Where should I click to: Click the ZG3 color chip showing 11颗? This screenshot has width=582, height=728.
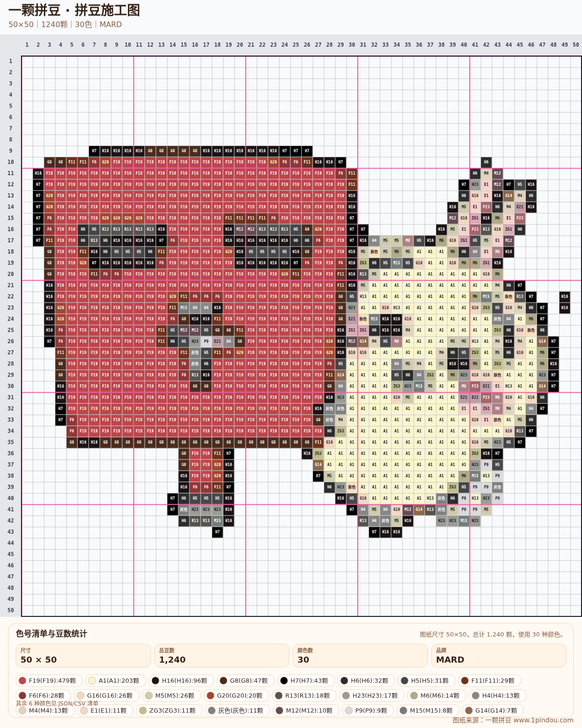[169, 711]
